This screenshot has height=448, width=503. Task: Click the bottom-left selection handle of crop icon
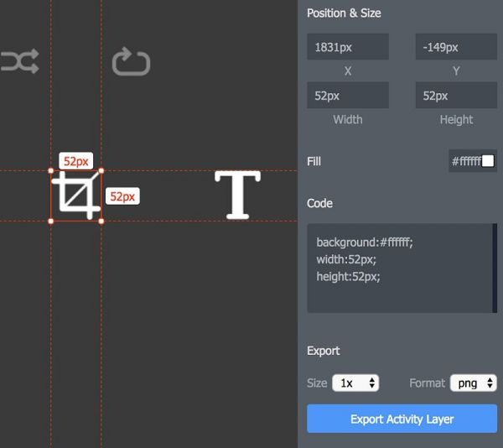point(51,221)
